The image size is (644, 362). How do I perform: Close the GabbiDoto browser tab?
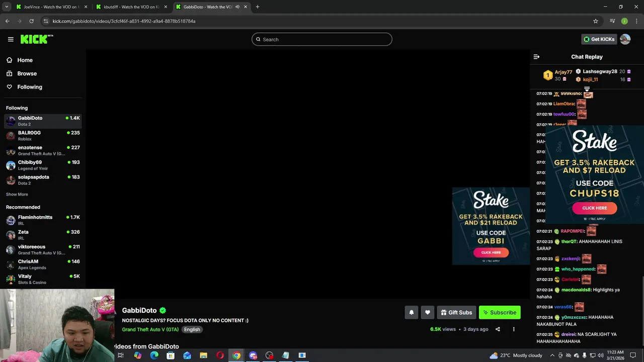click(x=246, y=7)
